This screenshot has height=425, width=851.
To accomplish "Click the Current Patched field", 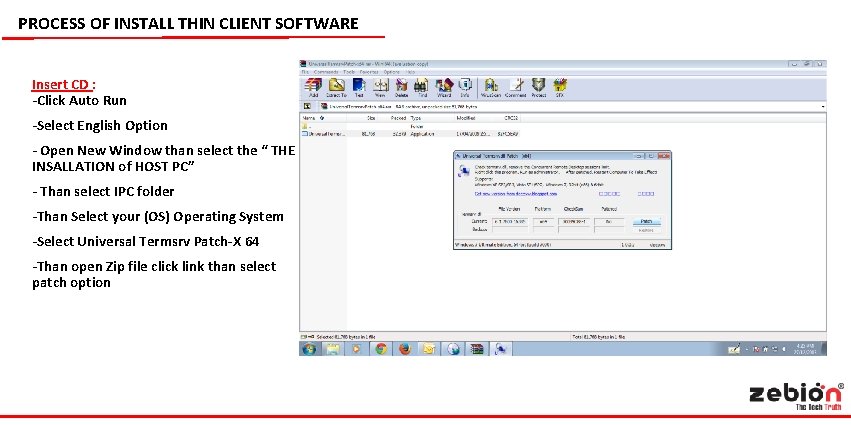I will point(608,221).
